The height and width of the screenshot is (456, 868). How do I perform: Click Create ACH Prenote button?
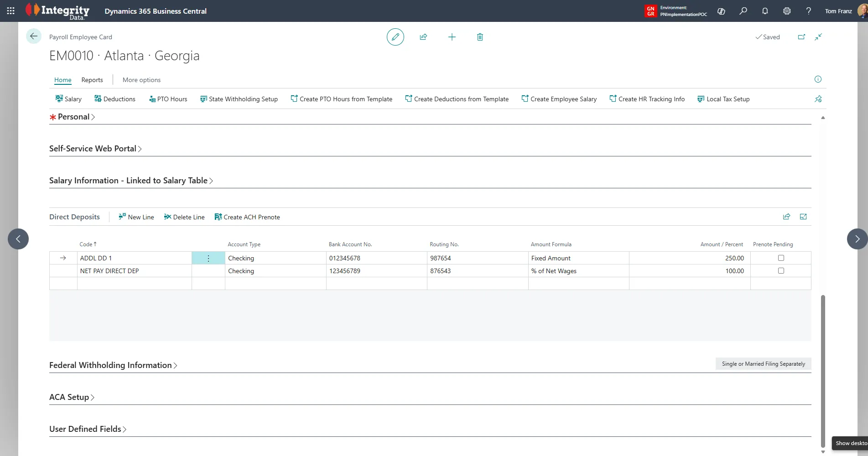pyautogui.click(x=247, y=217)
